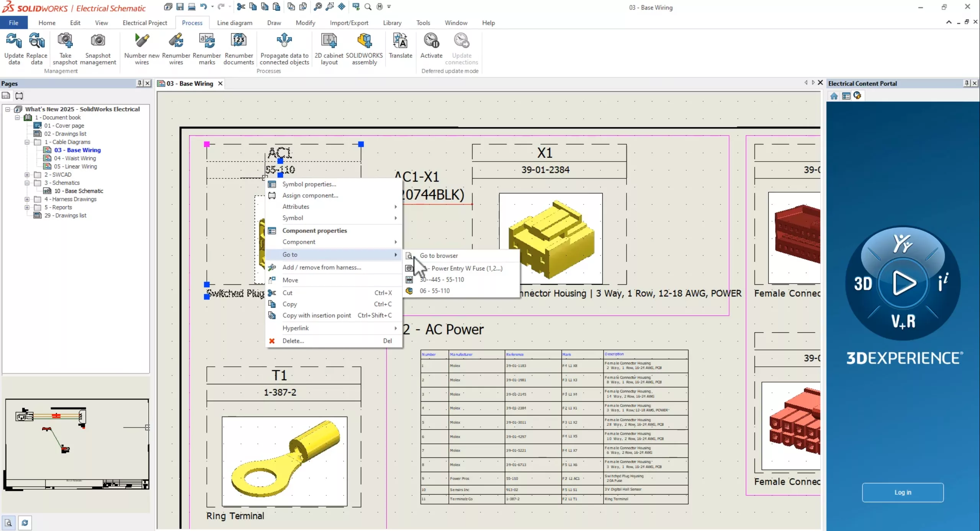Expand the 2 - SWCAD tree item

coord(27,175)
